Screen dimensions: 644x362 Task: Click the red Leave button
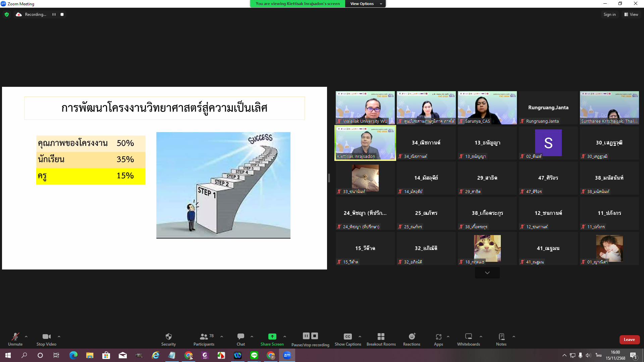pos(629,340)
